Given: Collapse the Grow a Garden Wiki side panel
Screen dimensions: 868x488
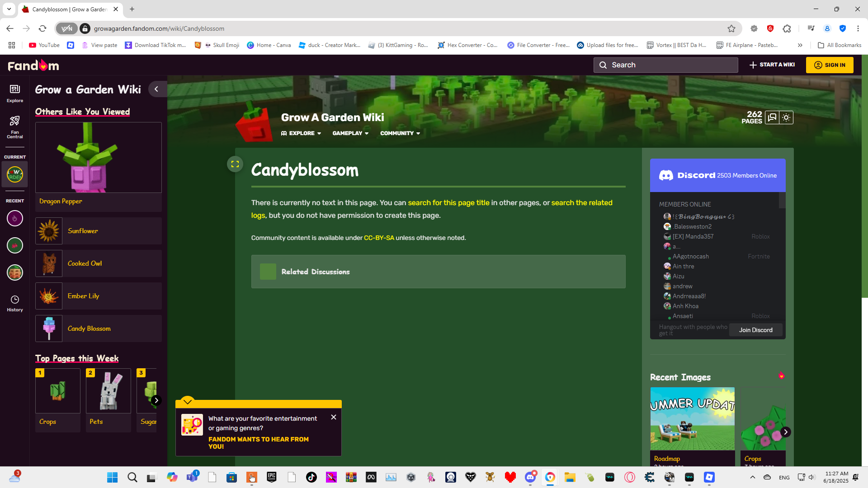Looking at the screenshot, I should [x=156, y=89].
